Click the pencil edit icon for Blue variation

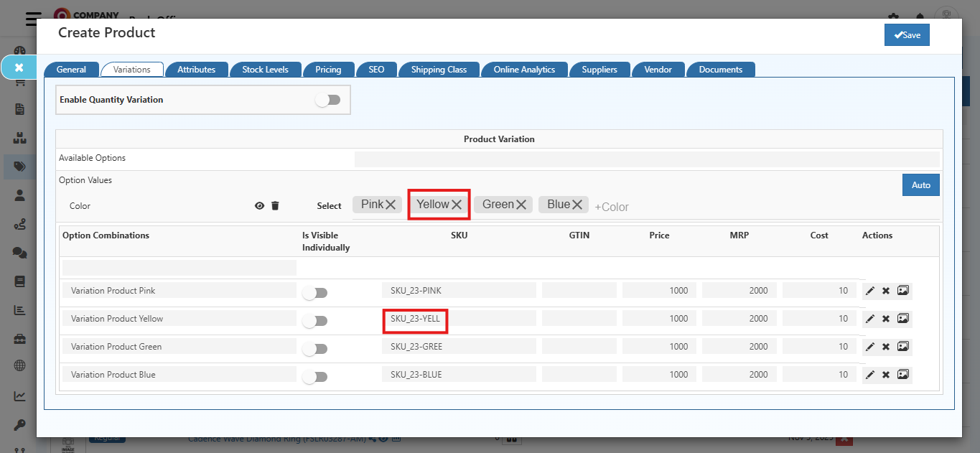tap(869, 375)
